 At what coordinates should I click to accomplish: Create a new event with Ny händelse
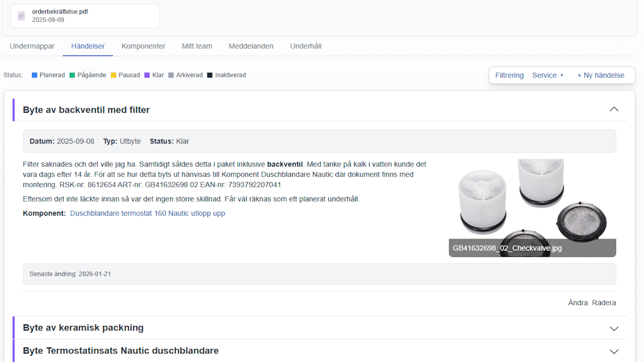point(601,75)
